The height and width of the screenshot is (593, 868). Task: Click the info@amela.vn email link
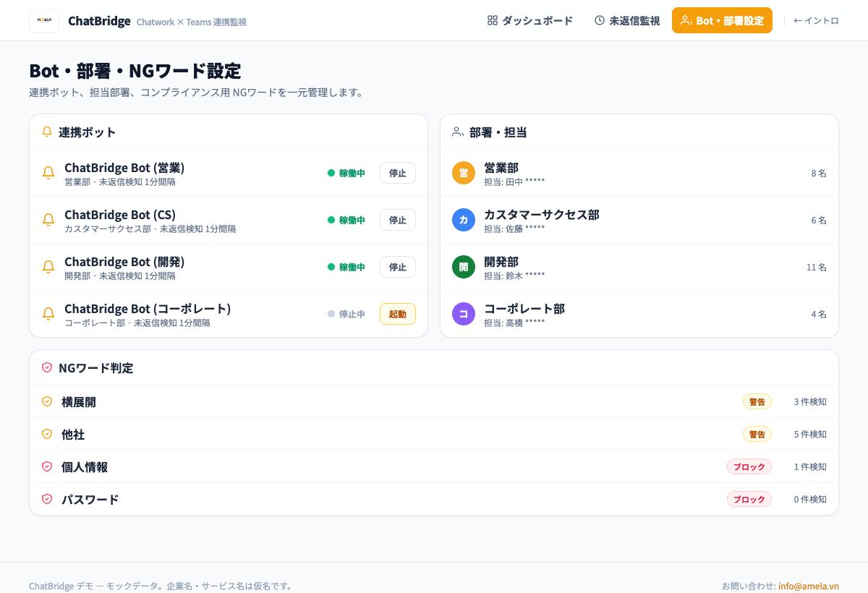pos(809,586)
